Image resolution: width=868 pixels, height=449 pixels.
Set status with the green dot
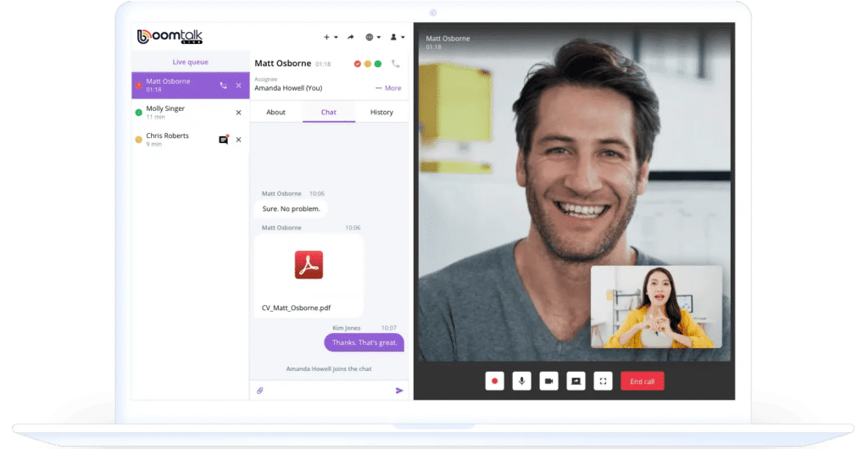(x=377, y=64)
